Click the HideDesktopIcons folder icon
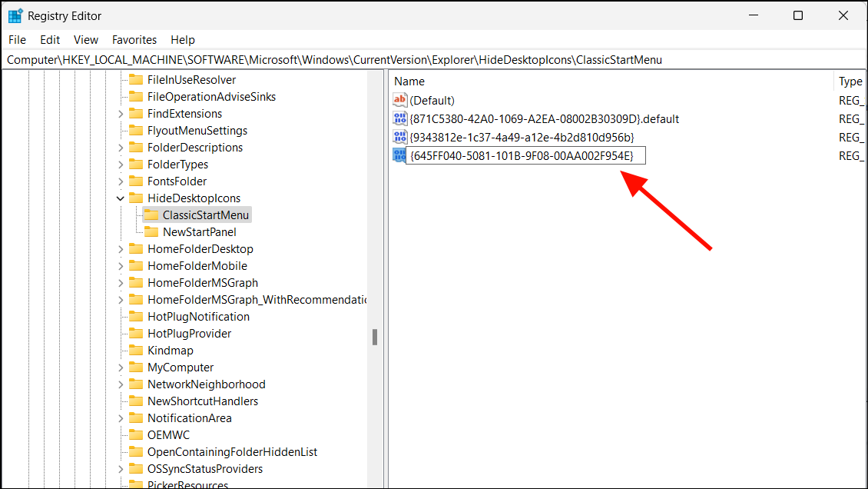This screenshot has width=868, height=489. point(136,198)
